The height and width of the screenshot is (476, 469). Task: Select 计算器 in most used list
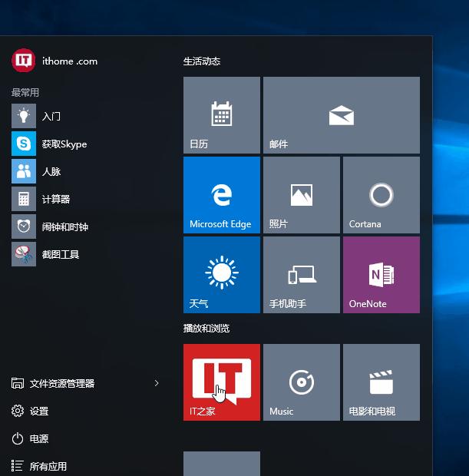click(56, 199)
